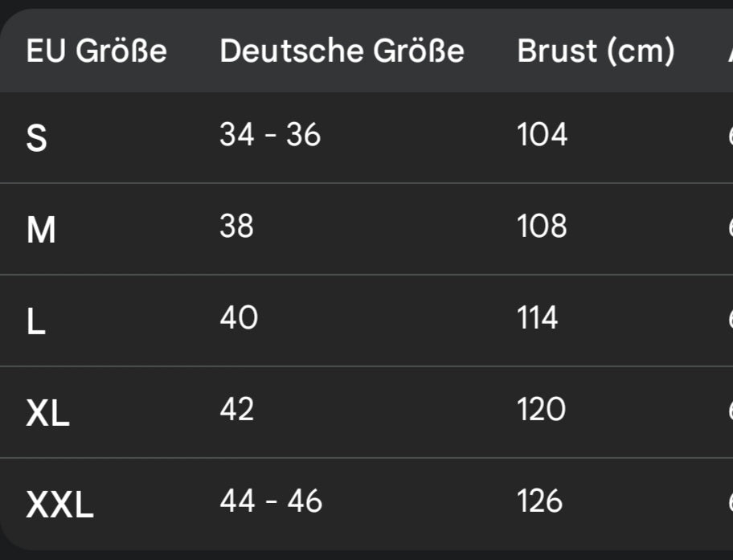The height and width of the screenshot is (560, 733).
Task: Click the XXL size cell
Action: coord(60,505)
